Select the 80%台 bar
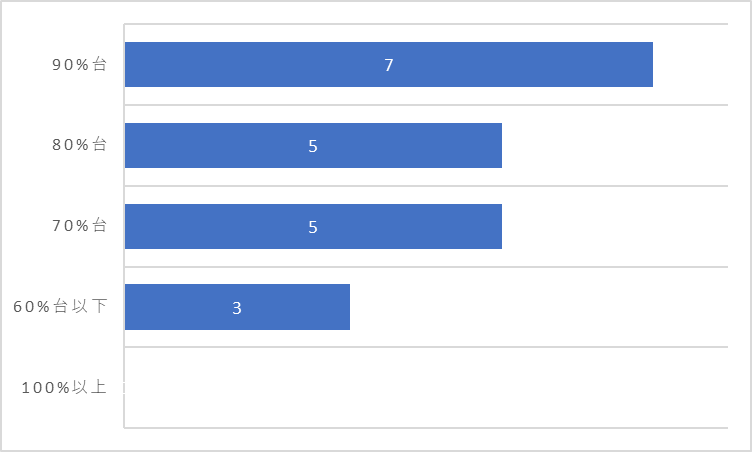Viewport: 752px width, 452px height. 313,145
